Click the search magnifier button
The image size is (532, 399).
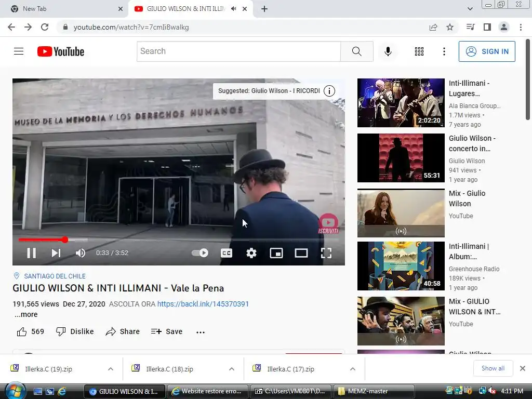coord(356,51)
